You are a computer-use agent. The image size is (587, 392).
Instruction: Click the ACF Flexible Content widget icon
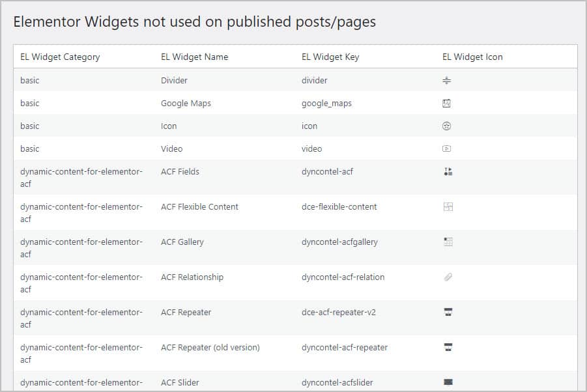click(448, 207)
